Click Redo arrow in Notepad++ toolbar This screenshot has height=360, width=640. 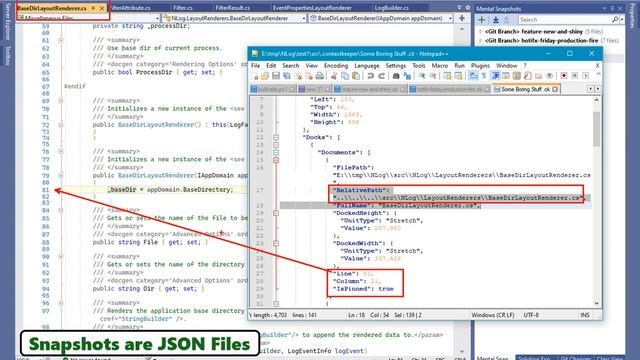pyautogui.click(x=381, y=76)
